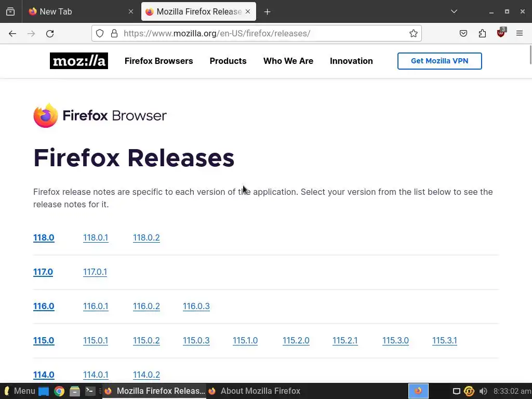Launch Chrome from the taskbar
This screenshot has height=399, width=532.
[x=59, y=391]
